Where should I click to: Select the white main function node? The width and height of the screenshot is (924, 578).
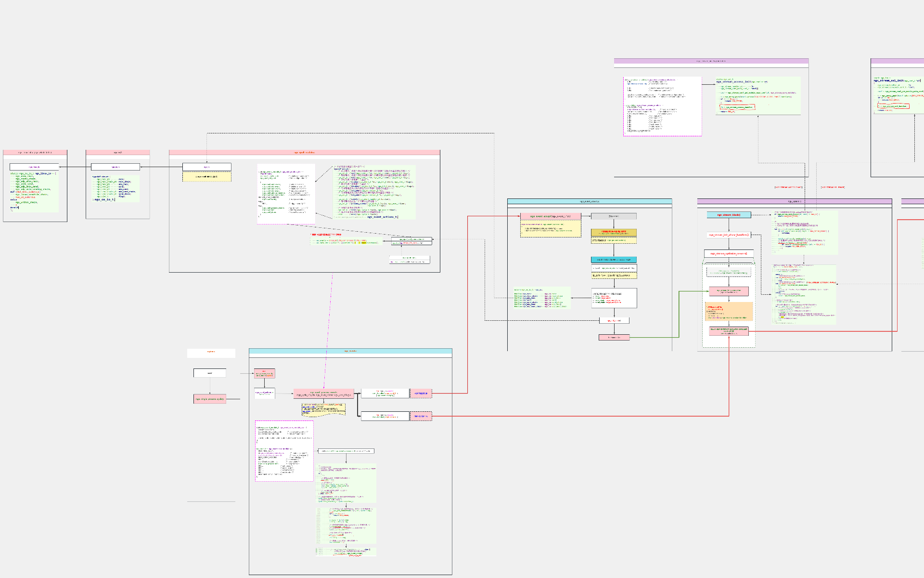(x=209, y=373)
